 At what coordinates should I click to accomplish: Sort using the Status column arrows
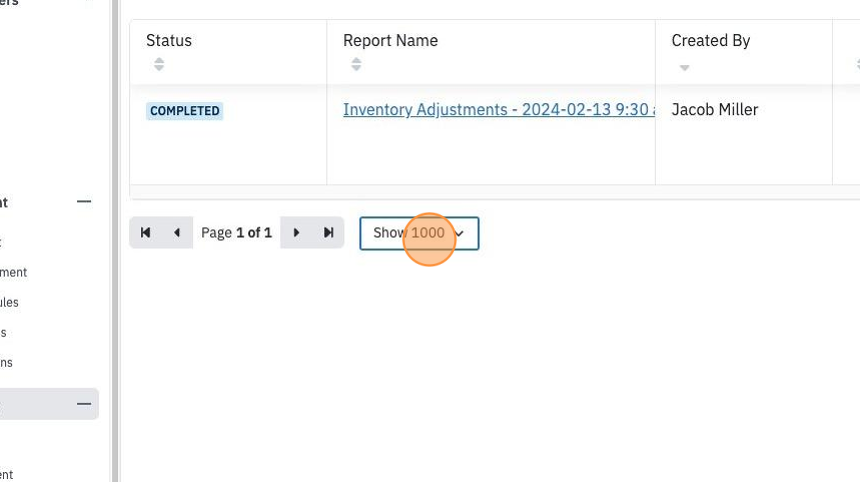pyautogui.click(x=159, y=64)
